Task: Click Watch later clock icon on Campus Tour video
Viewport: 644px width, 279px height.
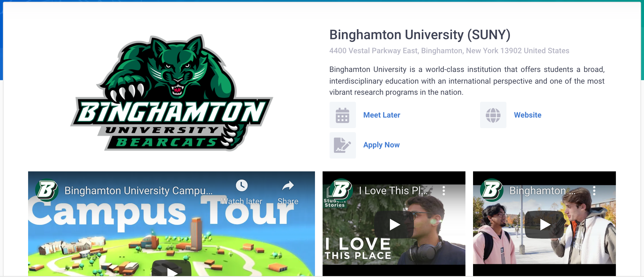Action: 242,185
